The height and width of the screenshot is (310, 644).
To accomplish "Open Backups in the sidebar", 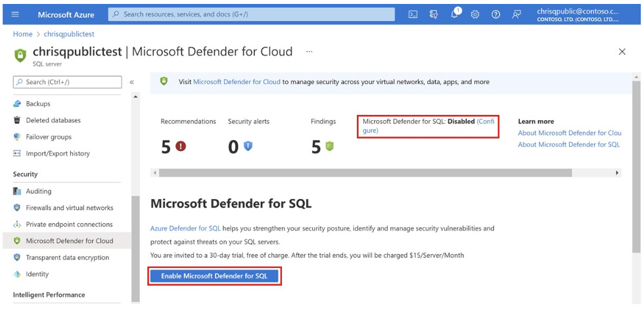I will tap(38, 104).
